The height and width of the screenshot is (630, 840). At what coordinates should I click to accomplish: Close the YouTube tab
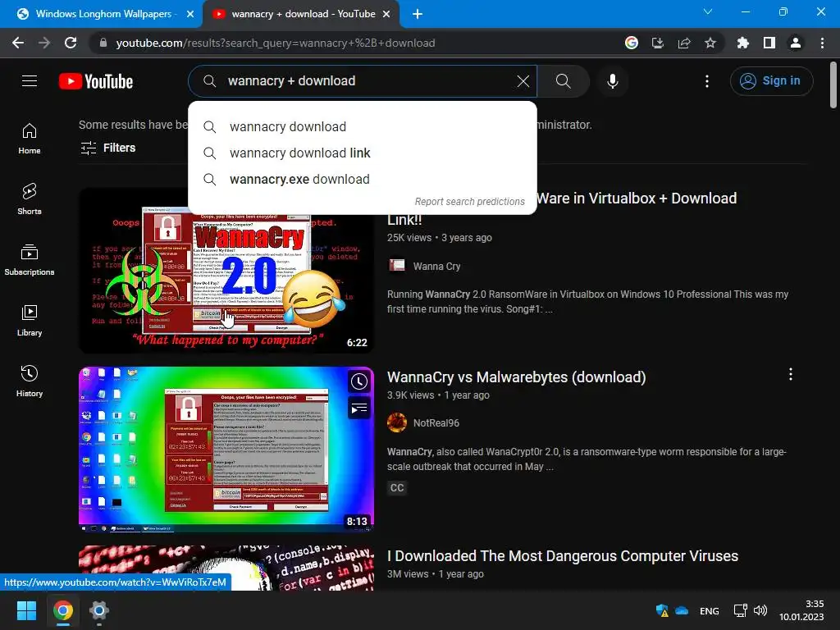(x=386, y=14)
